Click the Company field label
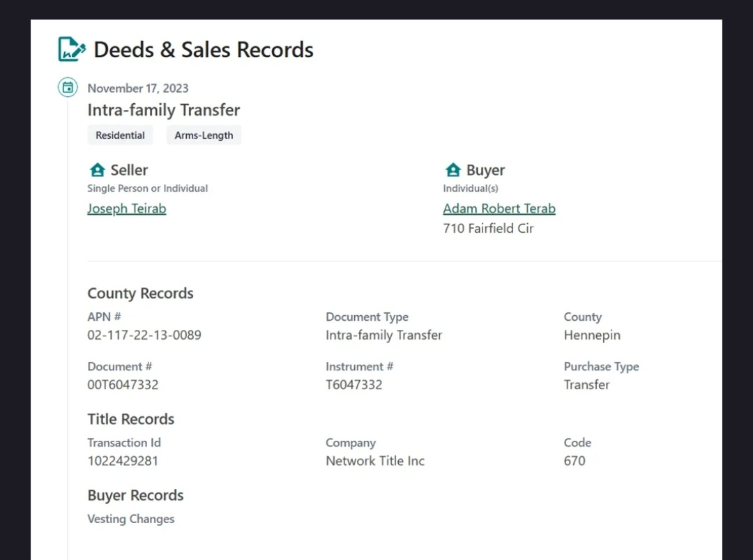This screenshot has width=753, height=560. pos(351,443)
